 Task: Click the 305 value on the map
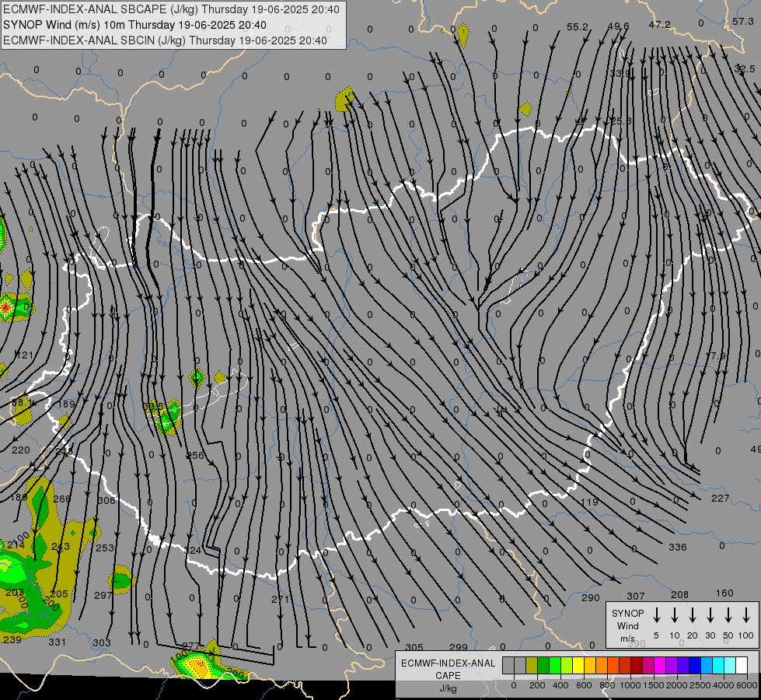(x=414, y=647)
